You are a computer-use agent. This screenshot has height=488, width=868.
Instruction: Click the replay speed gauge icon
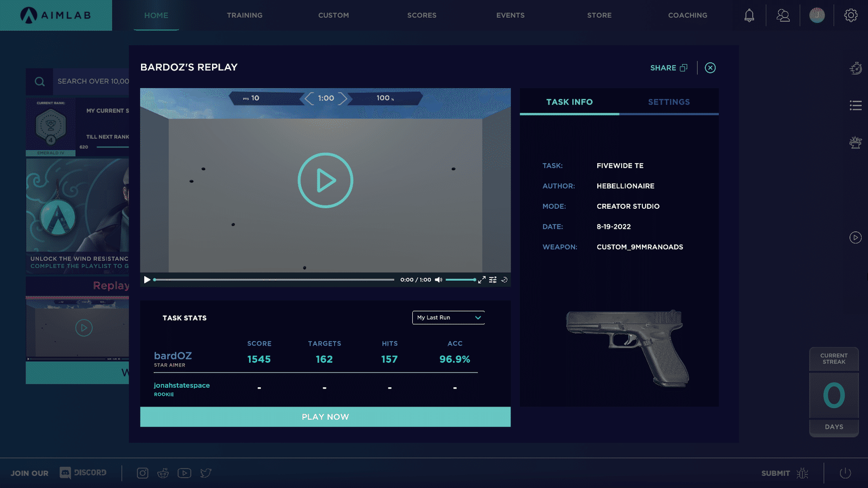click(x=504, y=280)
